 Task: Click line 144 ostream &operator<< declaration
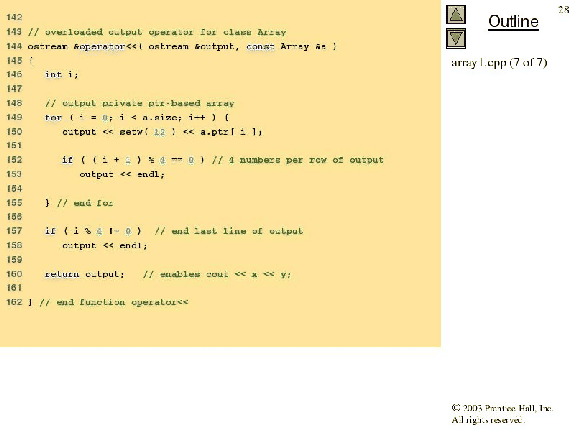(182, 47)
